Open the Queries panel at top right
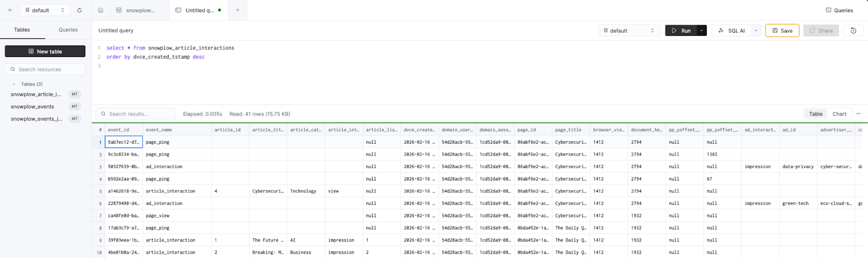The height and width of the screenshot is (258, 868). pos(839,10)
